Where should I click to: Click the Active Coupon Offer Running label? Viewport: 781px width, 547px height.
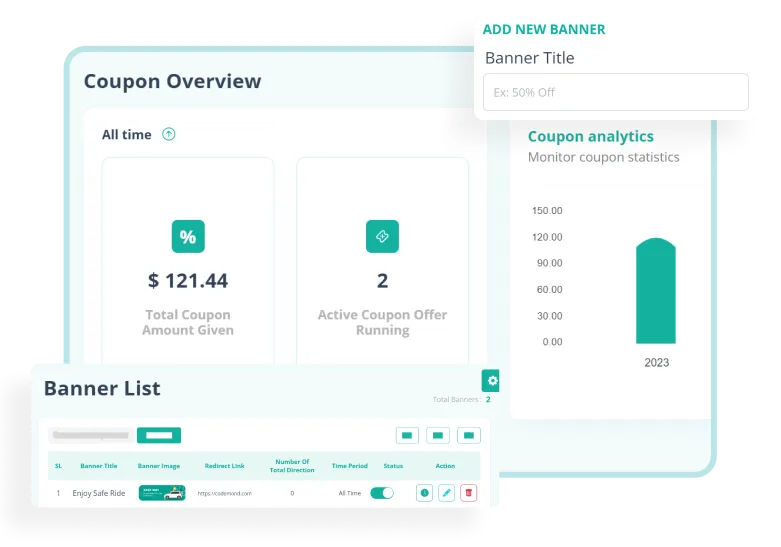point(383,322)
